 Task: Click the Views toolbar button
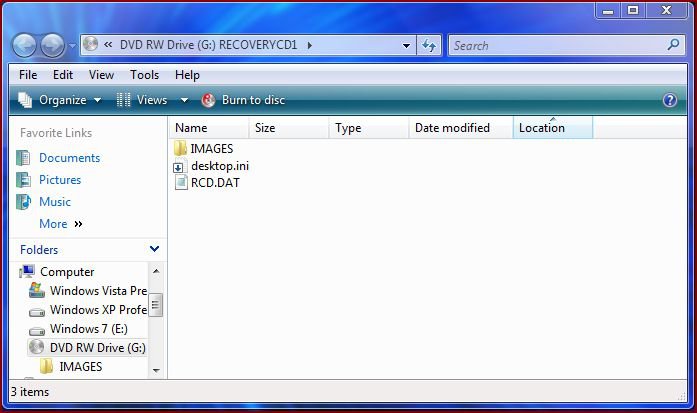click(142, 100)
